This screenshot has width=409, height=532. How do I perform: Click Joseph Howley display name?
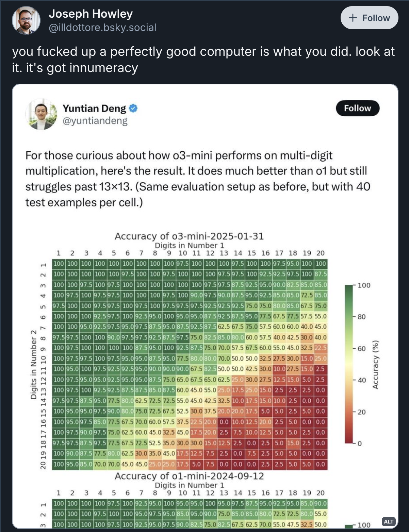pos(91,14)
